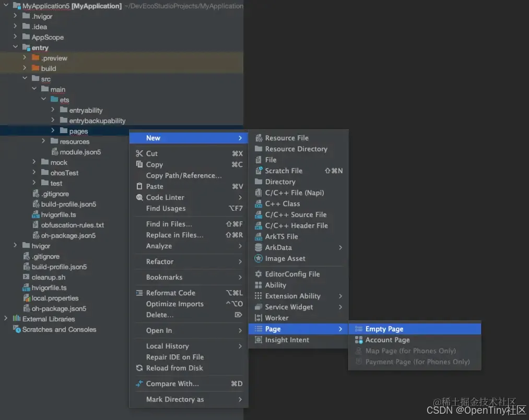Viewport: 529px width, 420px height.
Task: Choose Find Usages in context menu
Action: [x=189, y=208]
